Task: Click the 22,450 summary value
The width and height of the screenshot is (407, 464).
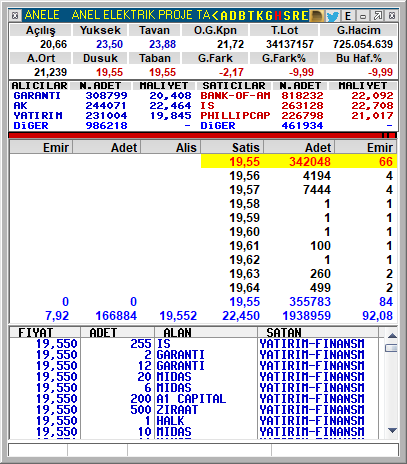Action: click(241, 316)
